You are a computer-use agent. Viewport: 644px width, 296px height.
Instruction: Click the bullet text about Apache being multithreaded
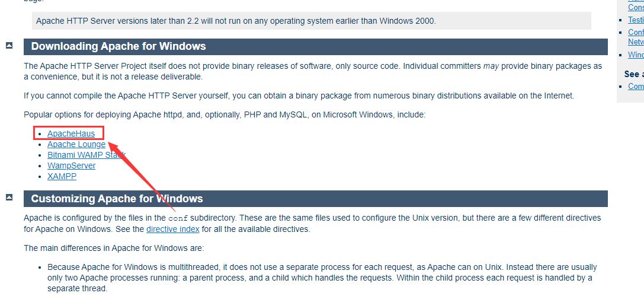point(322,278)
